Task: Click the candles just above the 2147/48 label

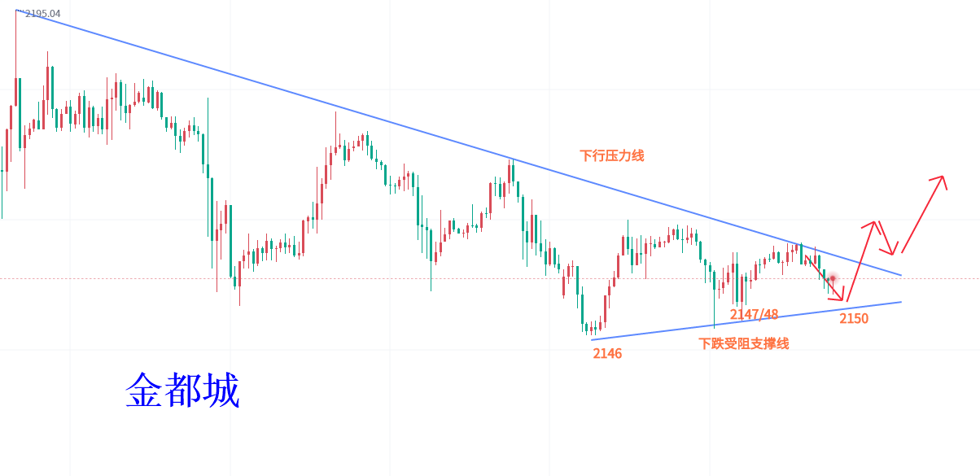Action: point(741,289)
